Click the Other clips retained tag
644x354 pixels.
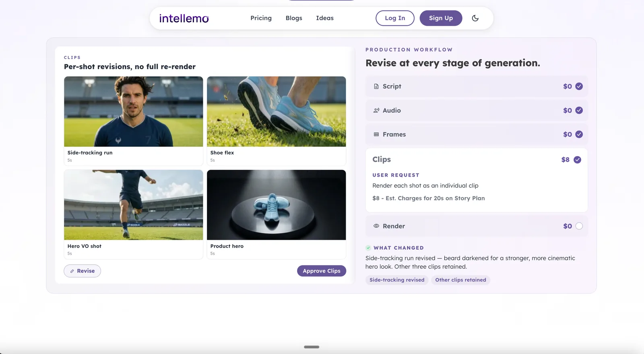460,280
